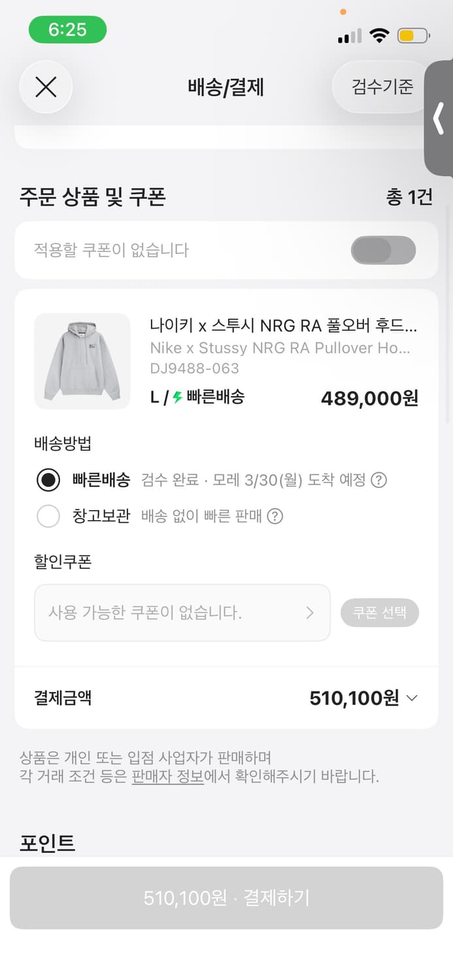Tap the battery indicator in the status bar
Screen dimensions: 453x980
[x=412, y=36]
